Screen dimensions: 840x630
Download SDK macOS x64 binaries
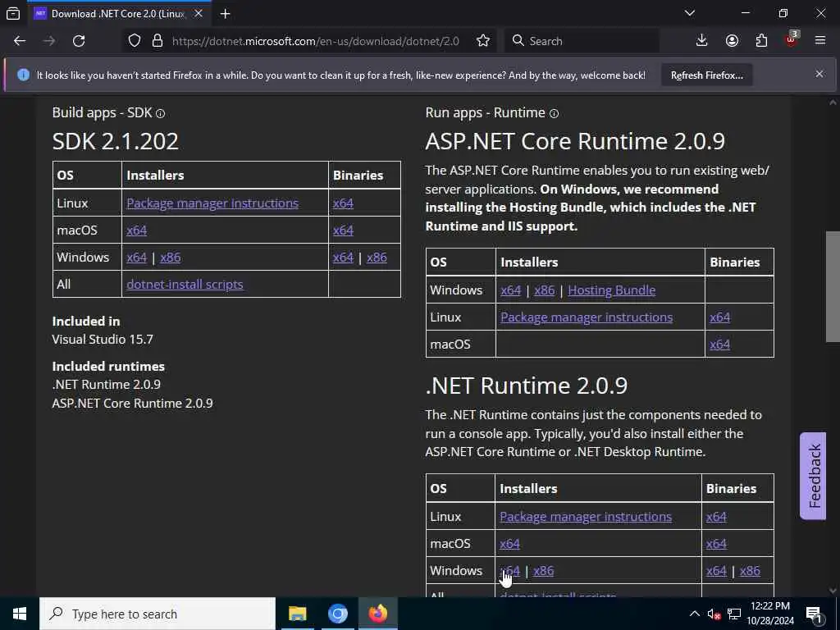coord(343,231)
